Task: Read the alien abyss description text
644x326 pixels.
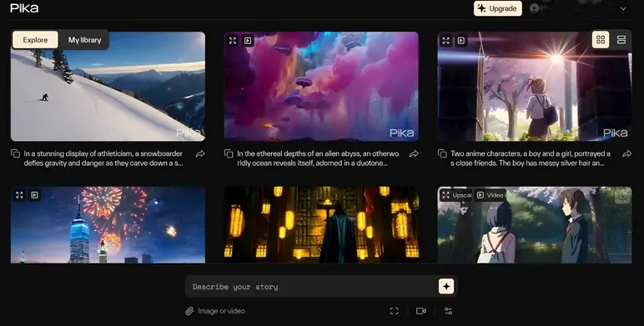Action: coord(318,158)
